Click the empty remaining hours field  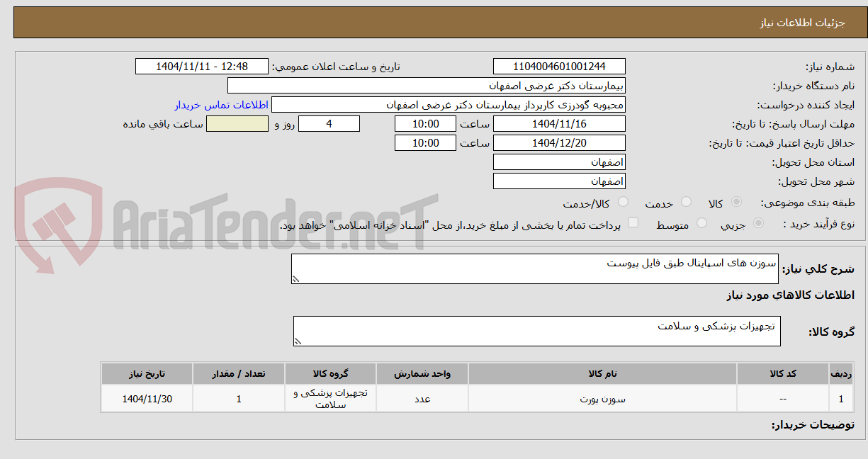(237, 124)
